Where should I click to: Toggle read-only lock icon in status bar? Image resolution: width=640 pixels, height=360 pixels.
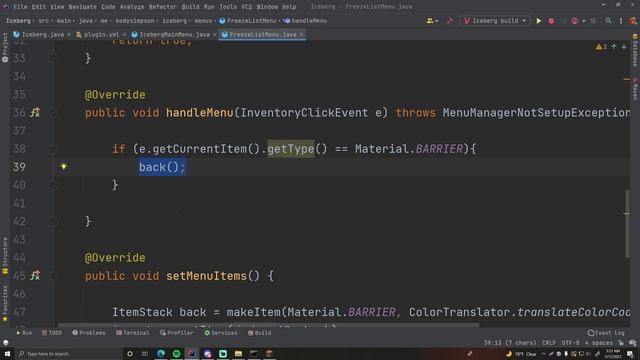tap(621, 343)
